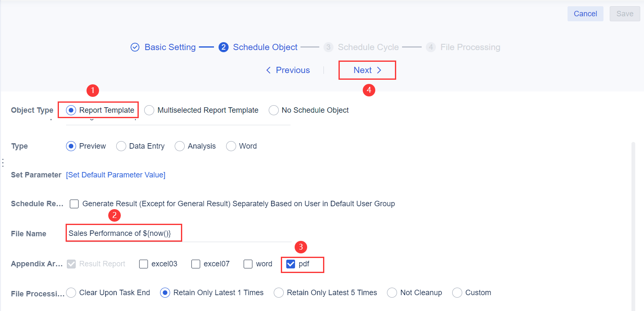Image resolution: width=644 pixels, height=311 pixels.
Task: Choose Custom file processing option
Action: (457, 293)
